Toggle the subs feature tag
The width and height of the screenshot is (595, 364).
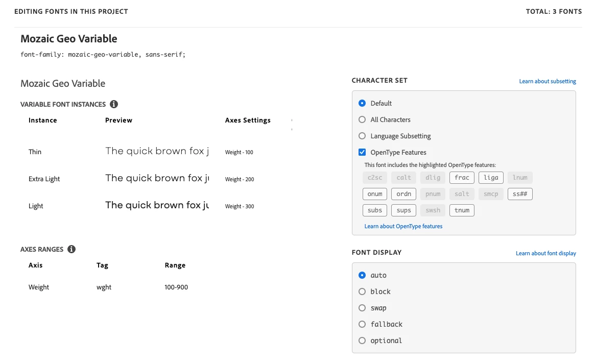pos(375,210)
